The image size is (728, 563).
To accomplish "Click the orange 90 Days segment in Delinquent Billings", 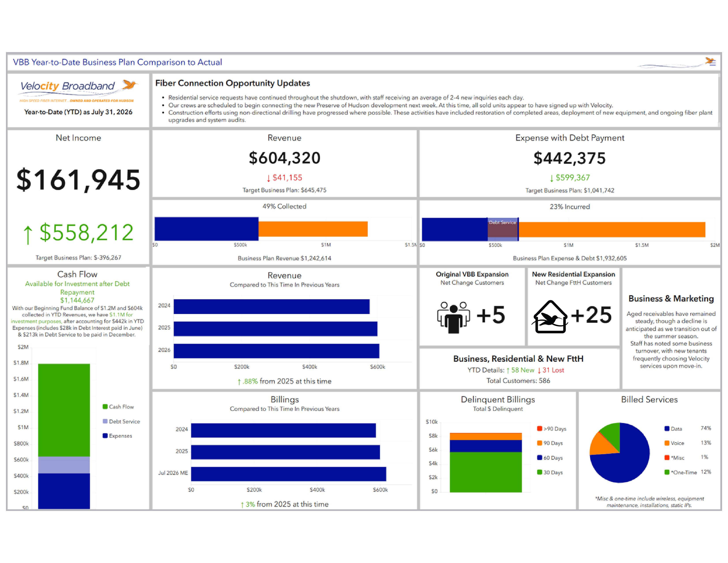I will click(486, 436).
